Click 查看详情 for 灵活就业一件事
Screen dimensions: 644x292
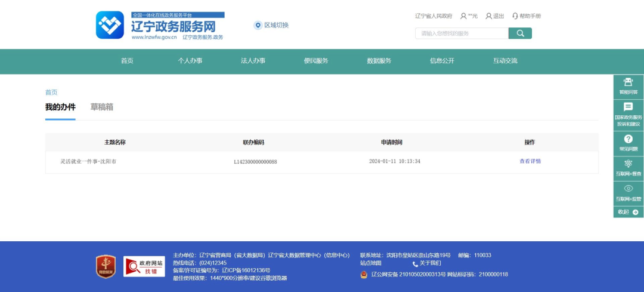point(530,161)
